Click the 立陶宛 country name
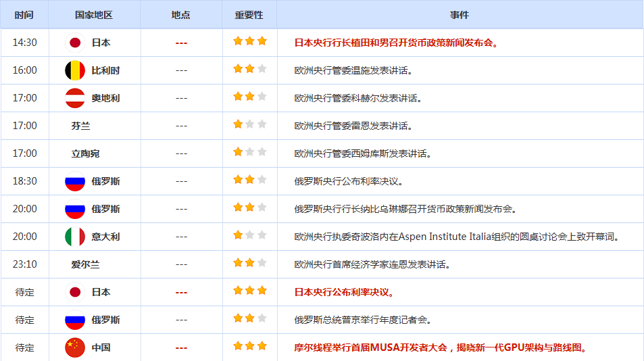Image resolution: width=644 pixels, height=361 pixels. click(85, 153)
